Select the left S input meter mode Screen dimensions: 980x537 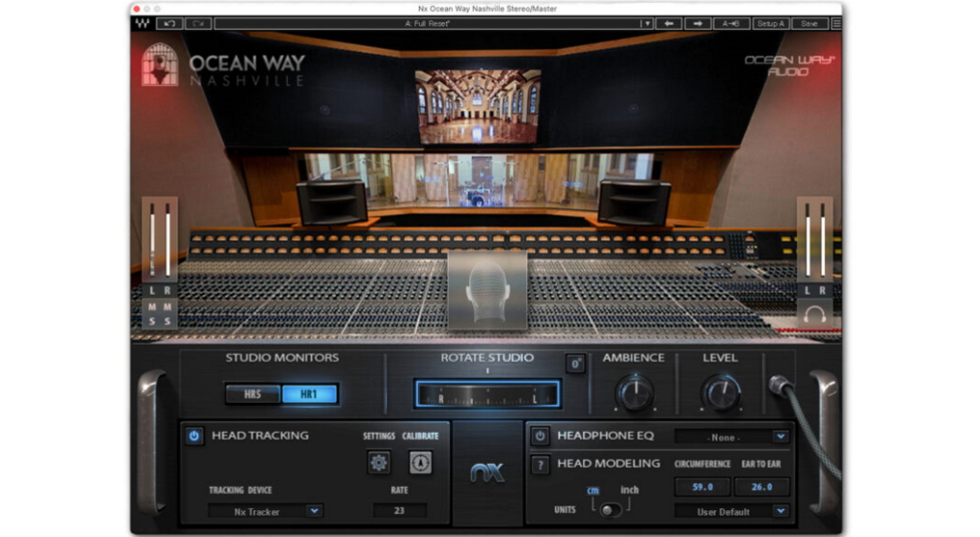[x=152, y=322]
